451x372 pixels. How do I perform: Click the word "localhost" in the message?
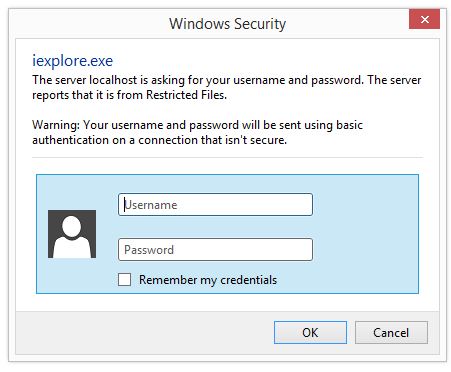113,80
